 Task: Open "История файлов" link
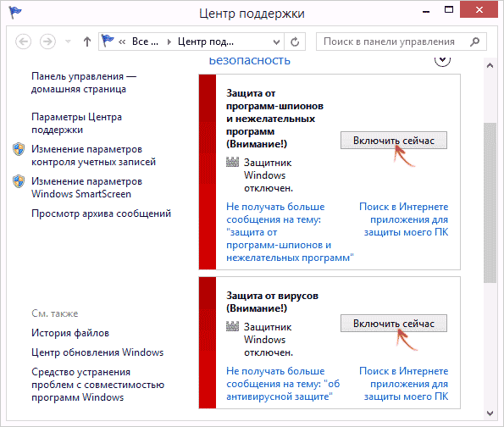tap(70, 333)
